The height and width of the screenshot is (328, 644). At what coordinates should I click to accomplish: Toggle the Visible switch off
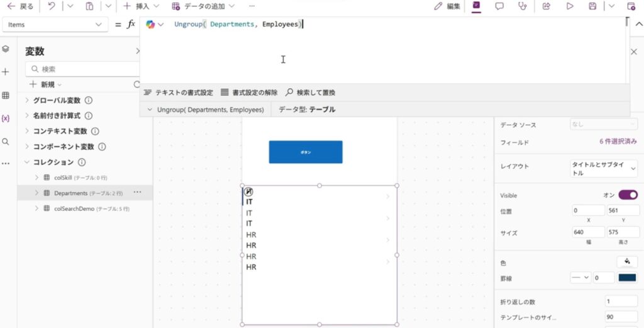click(x=627, y=195)
